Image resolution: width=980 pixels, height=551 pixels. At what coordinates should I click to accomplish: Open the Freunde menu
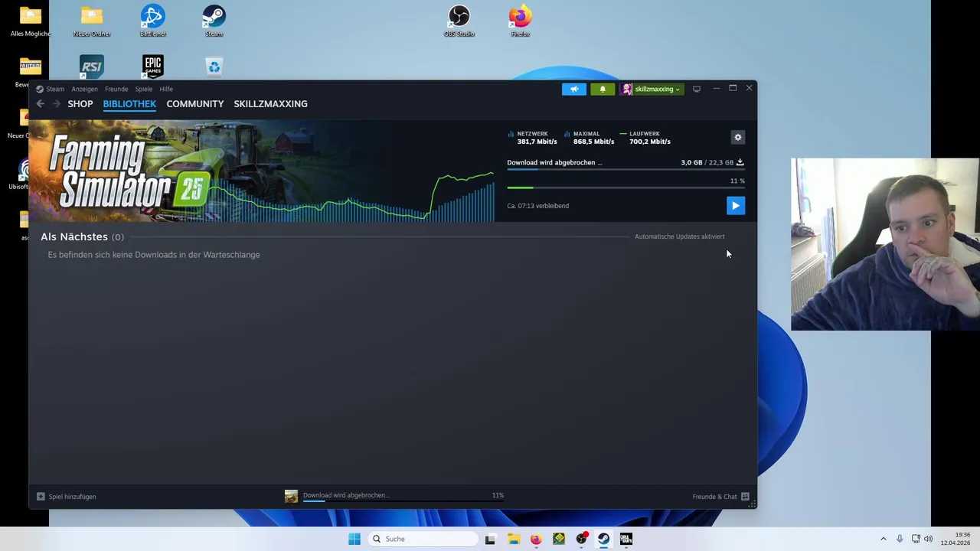click(x=116, y=89)
